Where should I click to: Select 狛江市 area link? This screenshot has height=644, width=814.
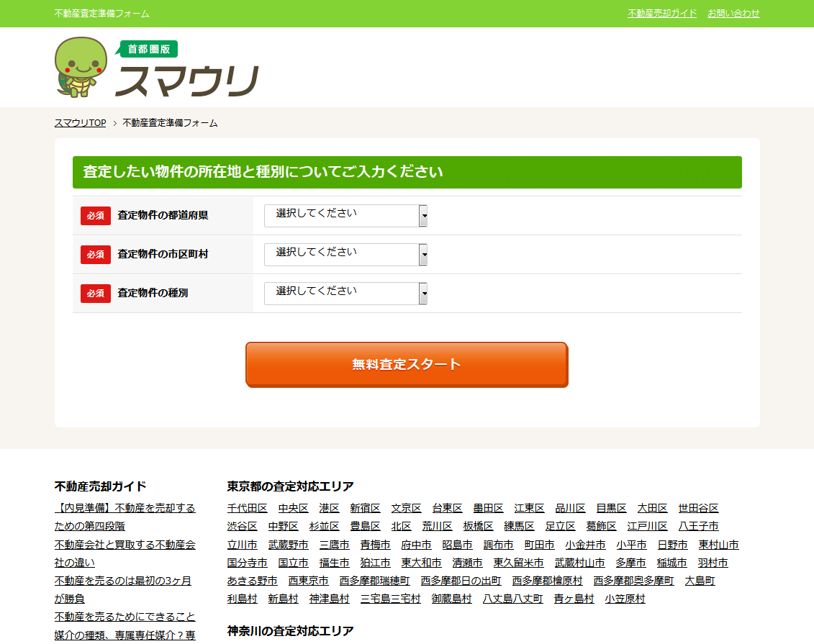(x=376, y=563)
